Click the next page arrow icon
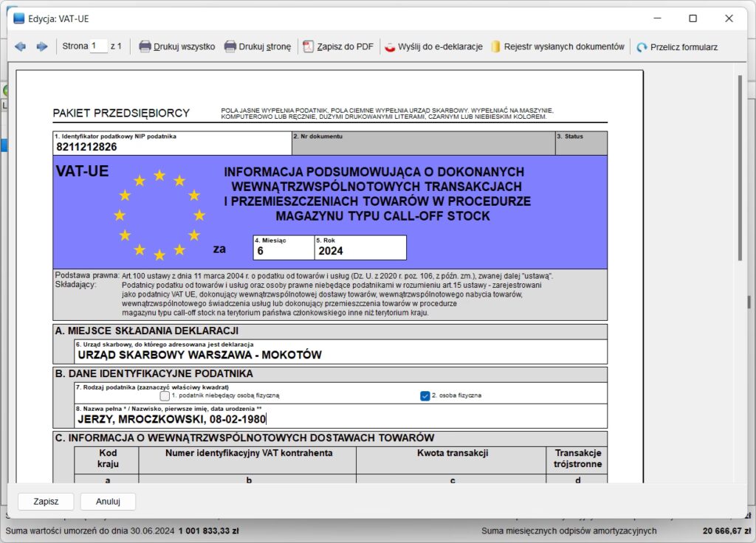The height and width of the screenshot is (543, 756). (x=42, y=46)
